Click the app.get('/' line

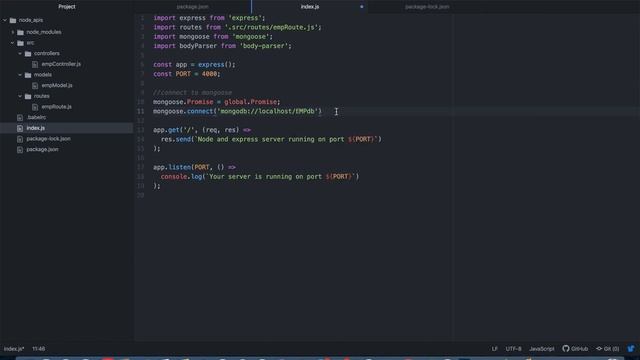point(202,130)
